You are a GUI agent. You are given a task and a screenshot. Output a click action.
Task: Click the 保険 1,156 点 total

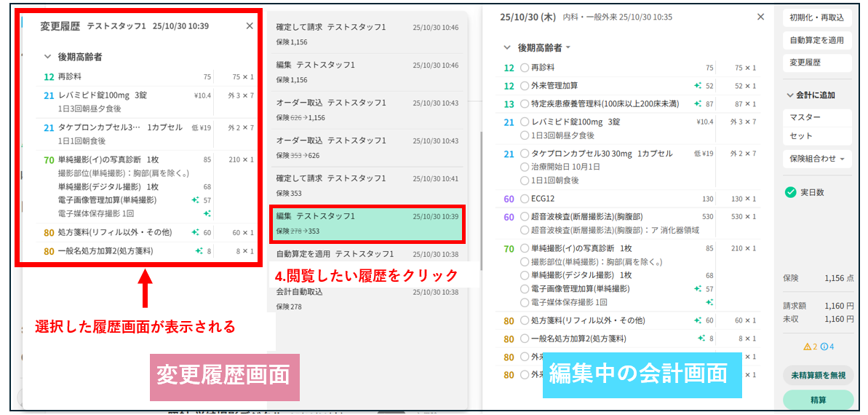(819, 278)
